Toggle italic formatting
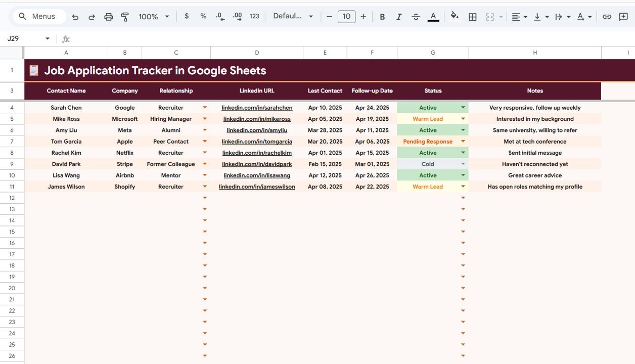Viewport: 635px width, 364px height. (399, 16)
